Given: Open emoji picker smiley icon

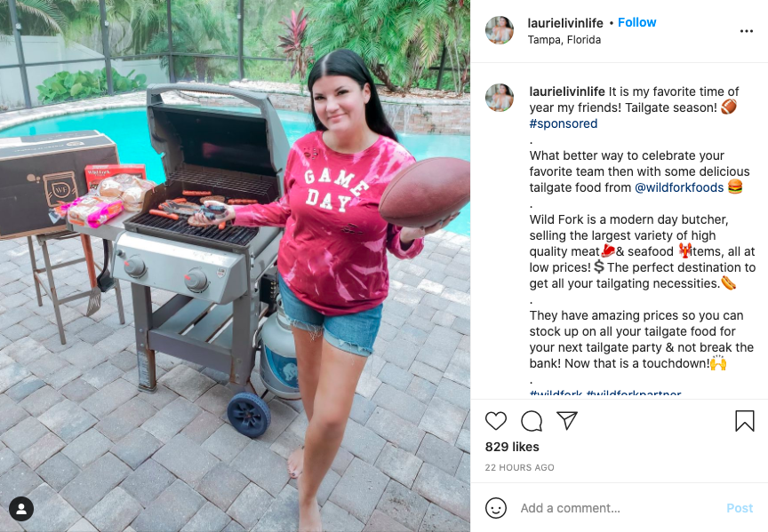Looking at the screenshot, I should tap(496, 508).
